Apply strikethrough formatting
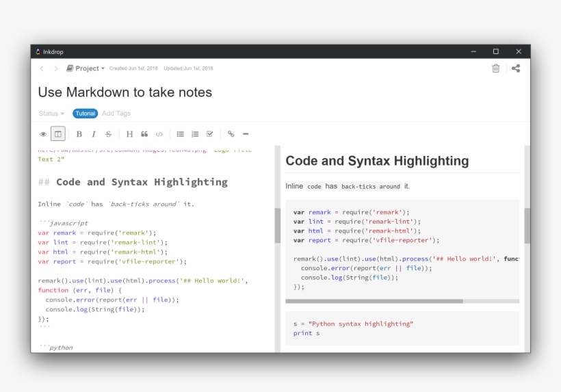 click(x=108, y=134)
